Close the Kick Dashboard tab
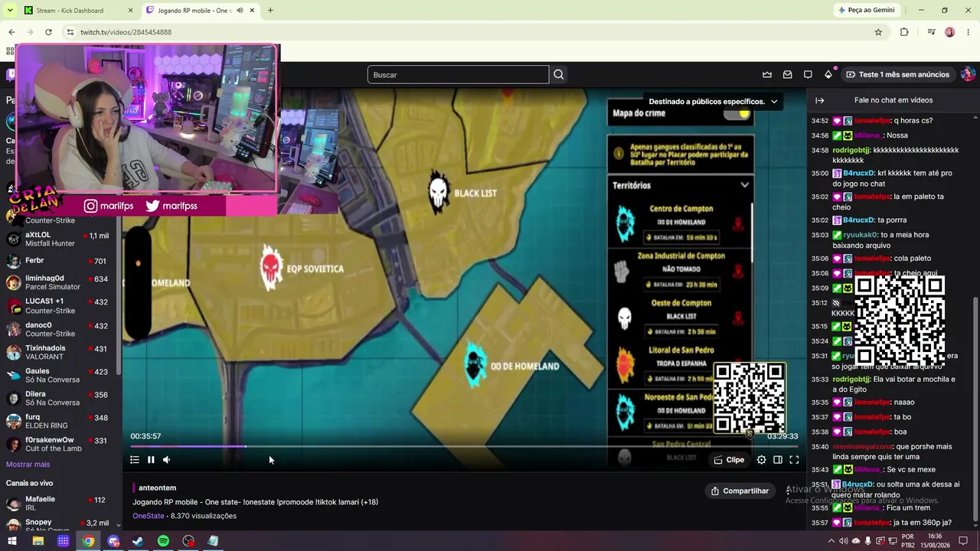This screenshot has height=551, width=980. tap(130, 11)
